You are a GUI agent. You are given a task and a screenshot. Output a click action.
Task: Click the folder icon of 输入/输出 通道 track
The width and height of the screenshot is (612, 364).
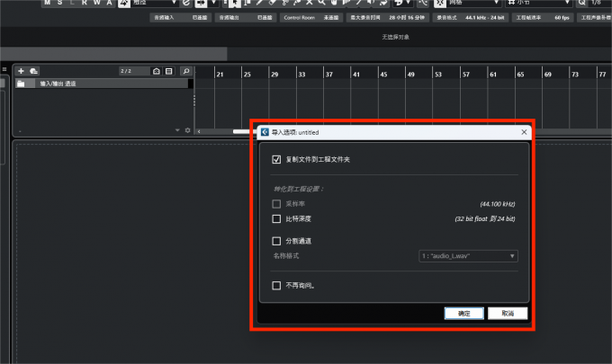[x=21, y=84]
